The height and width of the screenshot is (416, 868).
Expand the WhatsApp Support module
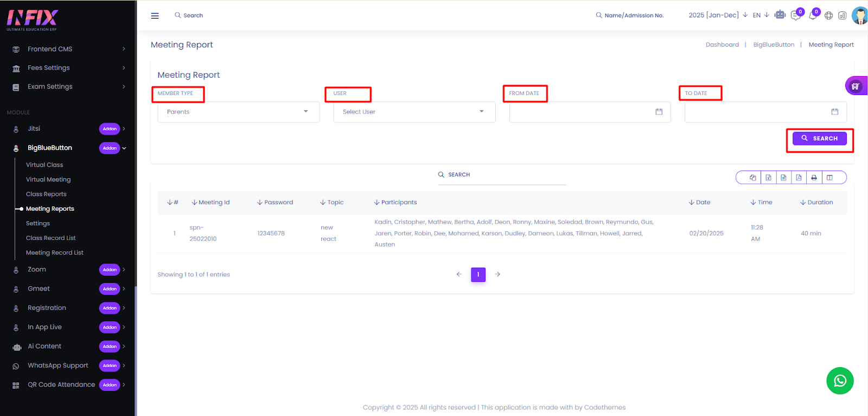[x=124, y=365]
